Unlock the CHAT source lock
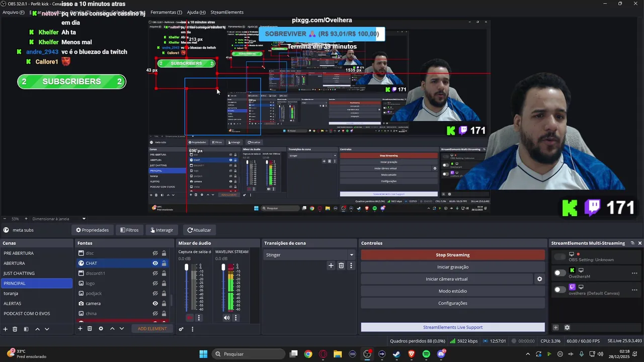Screen dimensions: 644x362 [x=164, y=263]
